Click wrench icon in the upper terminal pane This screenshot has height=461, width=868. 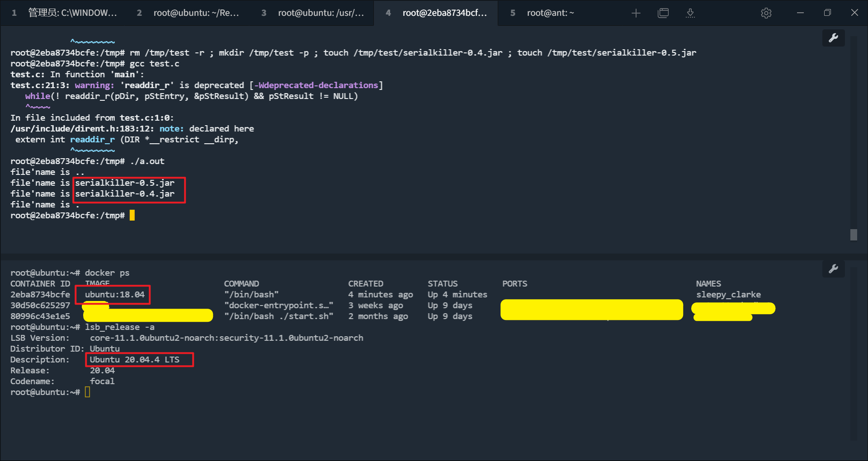pos(834,38)
